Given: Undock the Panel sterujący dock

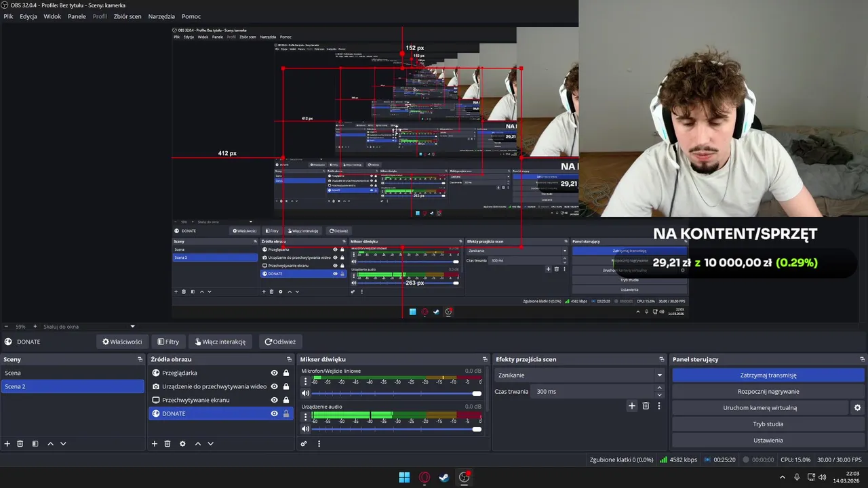Looking at the screenshot, I should pyautogui.click(x=863, y=359).
